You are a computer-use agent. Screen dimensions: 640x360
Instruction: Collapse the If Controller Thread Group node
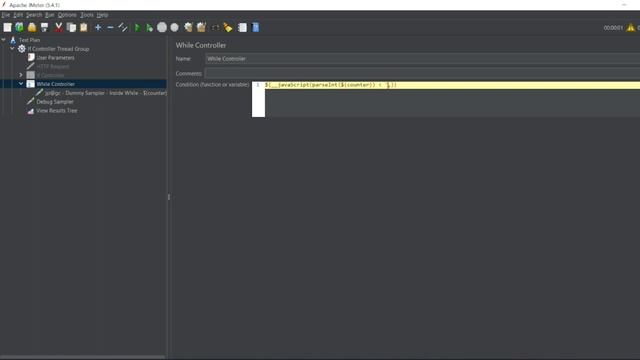click(x=12, y=49)
